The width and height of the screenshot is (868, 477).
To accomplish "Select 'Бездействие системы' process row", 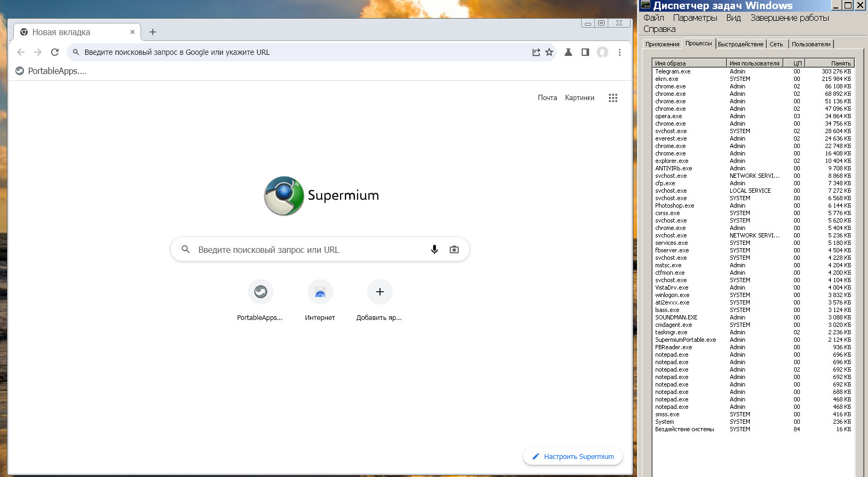I will [753, 429].
